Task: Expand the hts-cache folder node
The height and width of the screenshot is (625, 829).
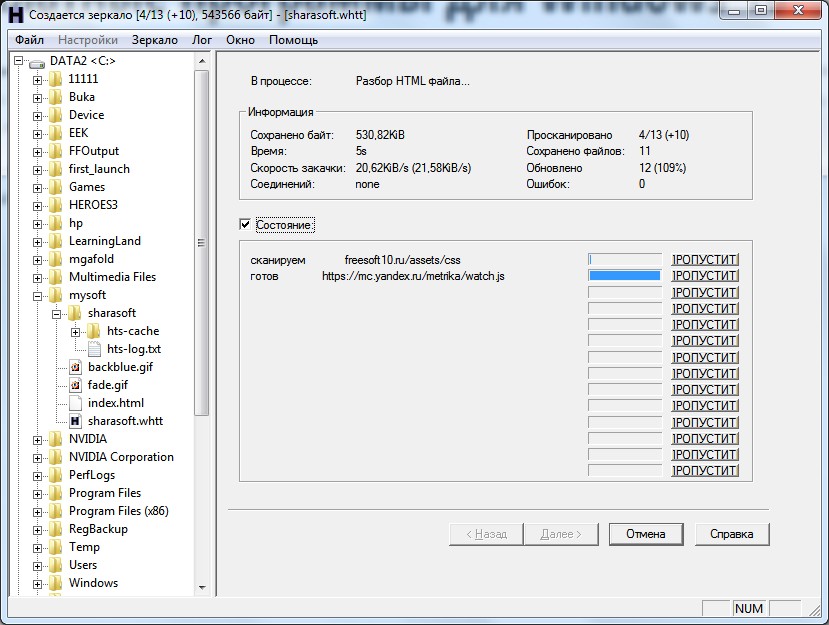Action: pos(76,332)
